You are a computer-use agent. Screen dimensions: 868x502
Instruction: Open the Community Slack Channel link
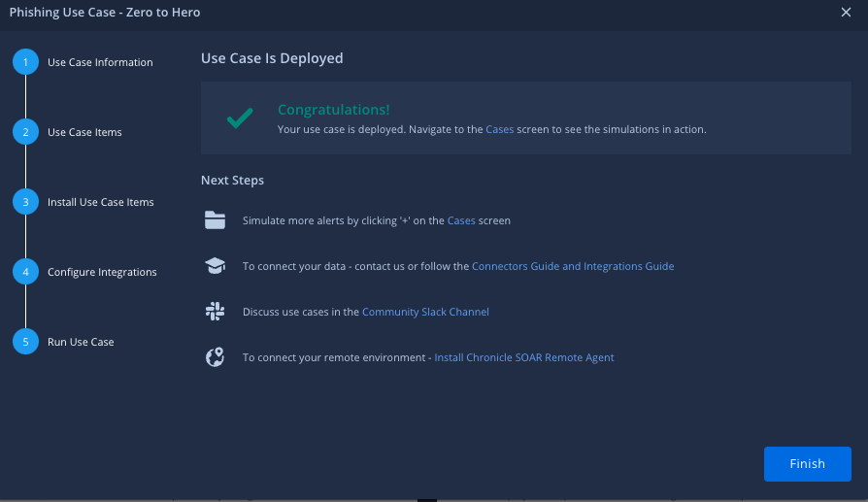[x=425, y=312]
